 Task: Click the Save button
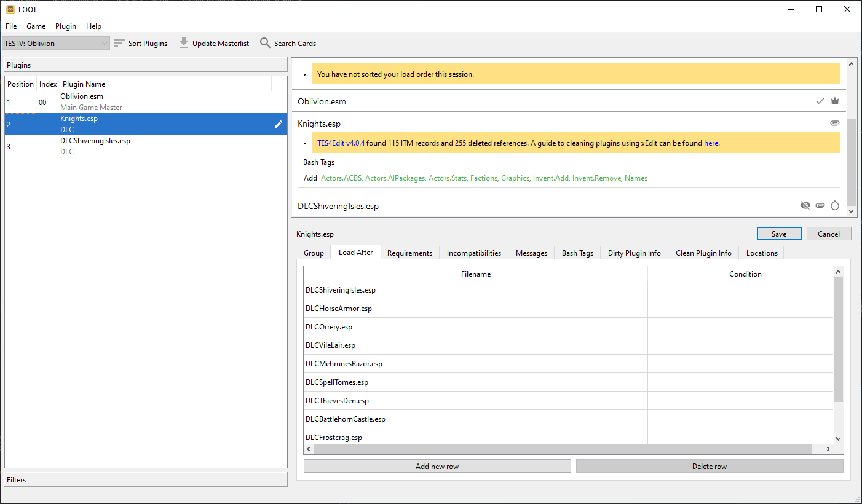pos(779,234)
